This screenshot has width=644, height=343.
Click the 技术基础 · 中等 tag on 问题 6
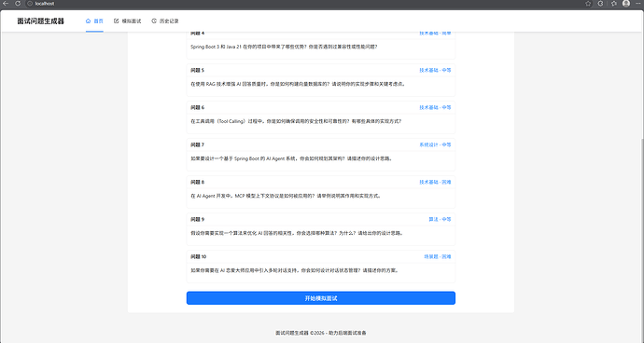pyautogui.click(x=435, y=107)
